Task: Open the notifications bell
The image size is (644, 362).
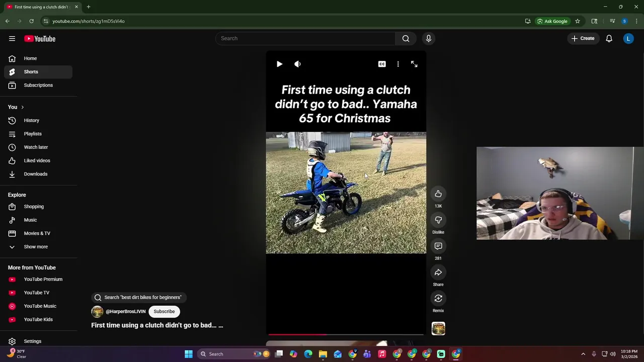Action: pos(609,38)
